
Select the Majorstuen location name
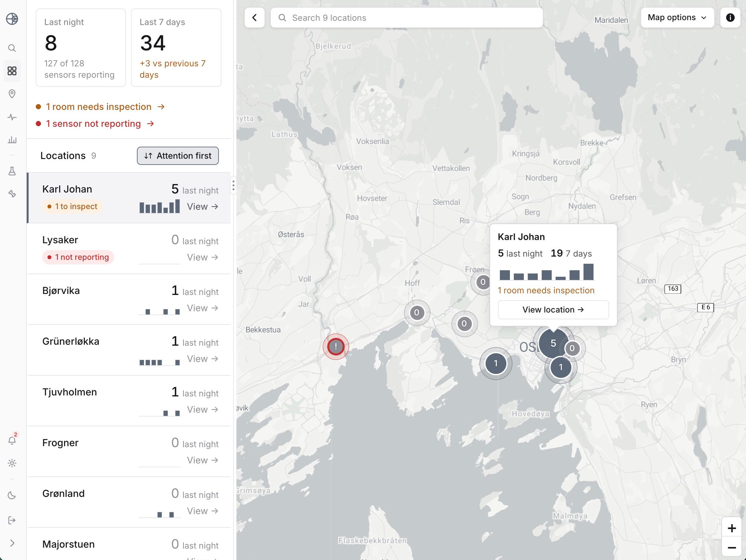[69, 544]
